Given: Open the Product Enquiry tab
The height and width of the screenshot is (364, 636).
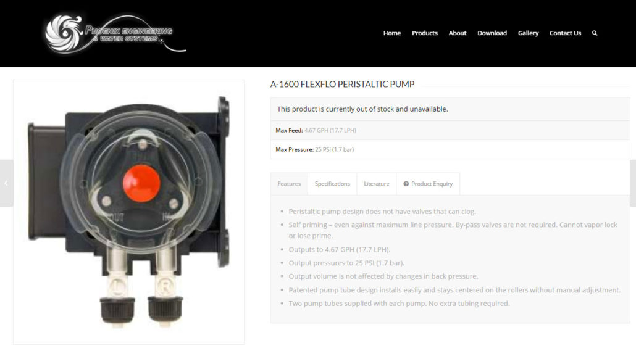Looking at the screenshot, I should click(x=428, y=184).
